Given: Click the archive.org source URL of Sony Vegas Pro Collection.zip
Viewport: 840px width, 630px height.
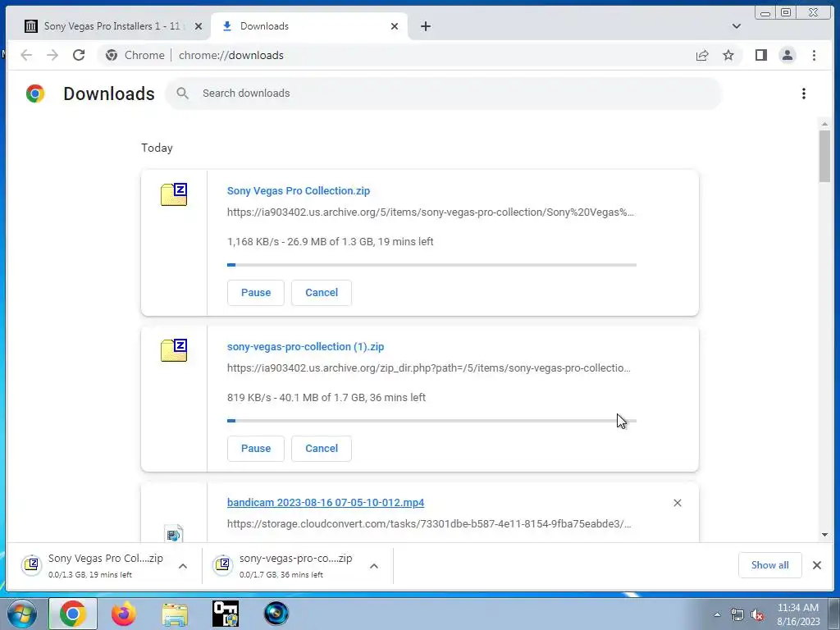Looking at the screenshot, I should tap(430, 212).
